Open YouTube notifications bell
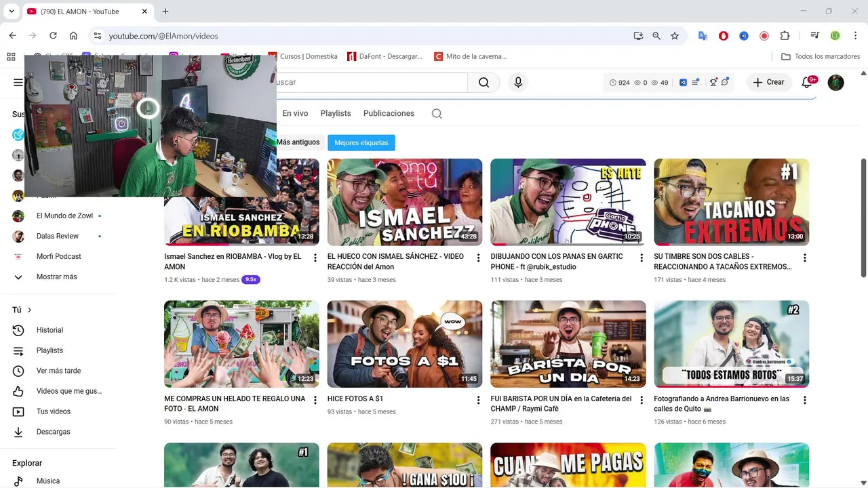The image size is (868, 488). [x=807, y=82]
